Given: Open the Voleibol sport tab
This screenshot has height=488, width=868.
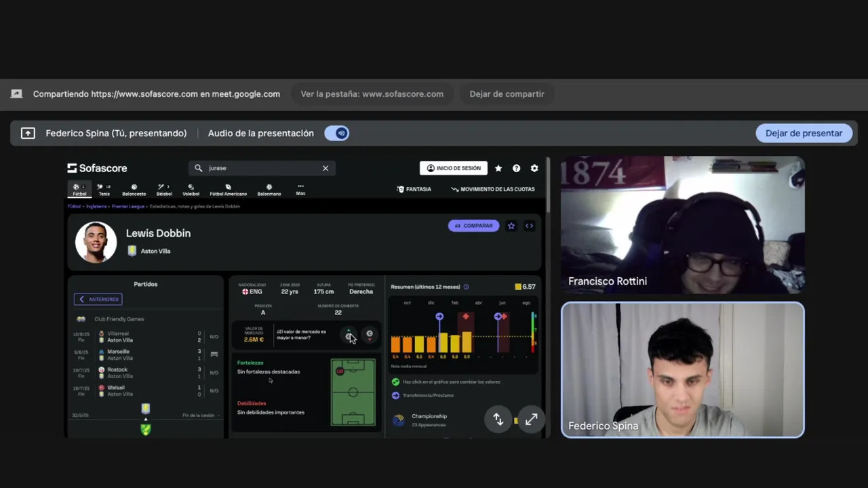Looking at the screenshot, I should coord(191,190).
